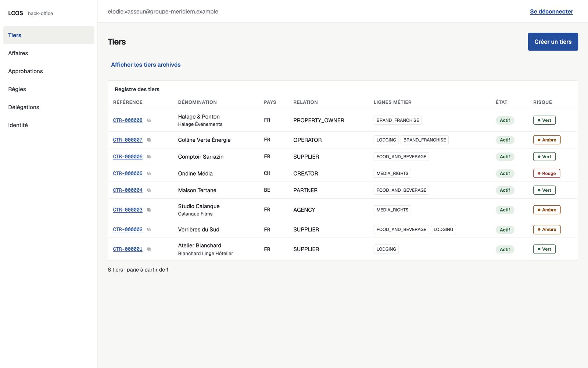
Task: Copy reference CTR-000004 with copy icon
Action: [x=149, y=190]
